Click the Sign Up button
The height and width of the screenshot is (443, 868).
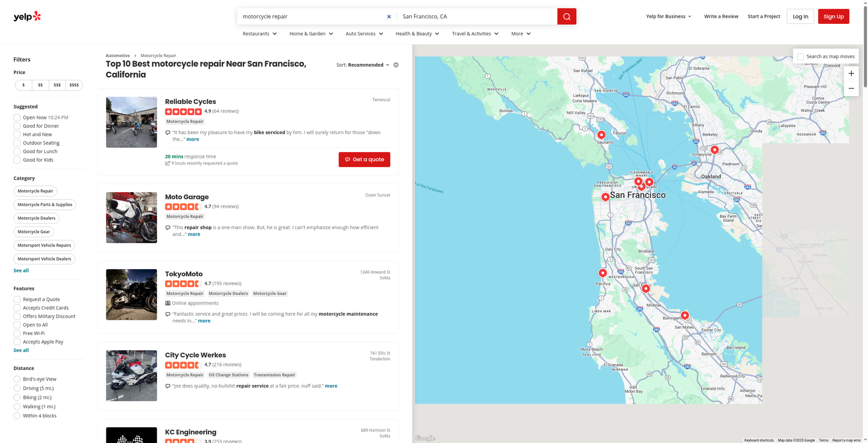[833, 16]
